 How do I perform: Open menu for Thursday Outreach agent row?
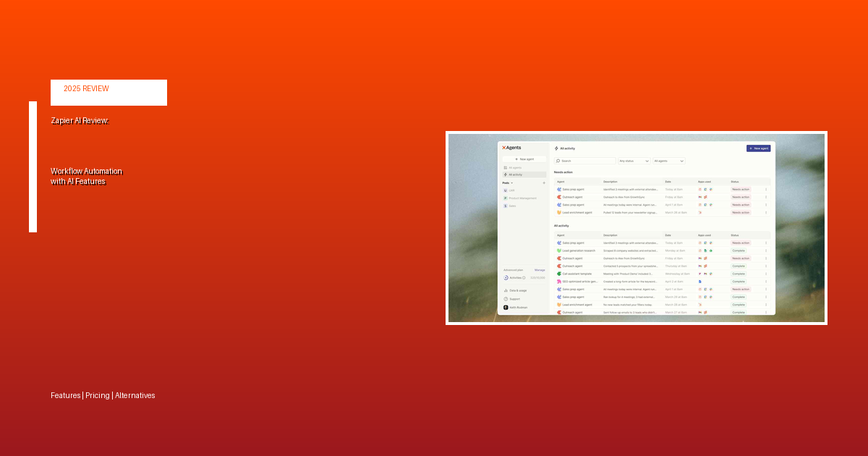coord(766,266)
